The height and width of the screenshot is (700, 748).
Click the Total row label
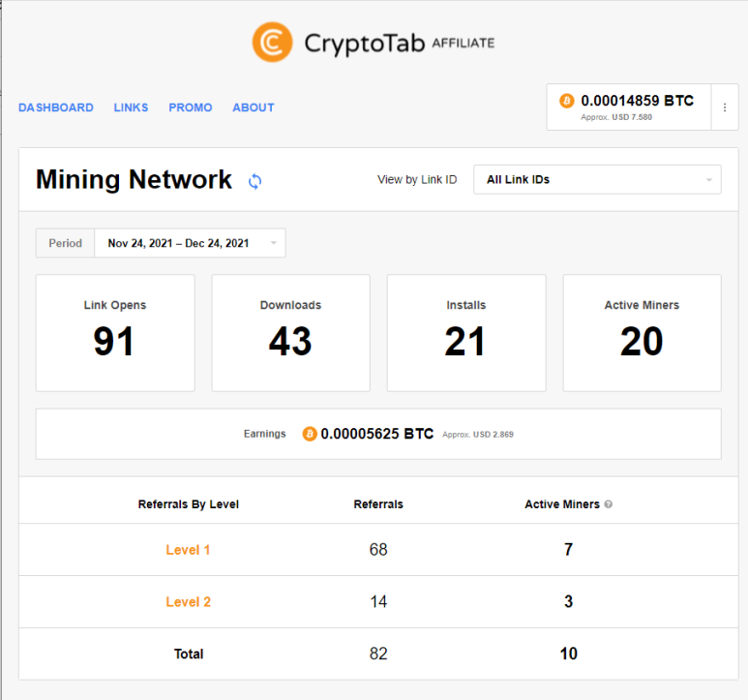point(189,654)
